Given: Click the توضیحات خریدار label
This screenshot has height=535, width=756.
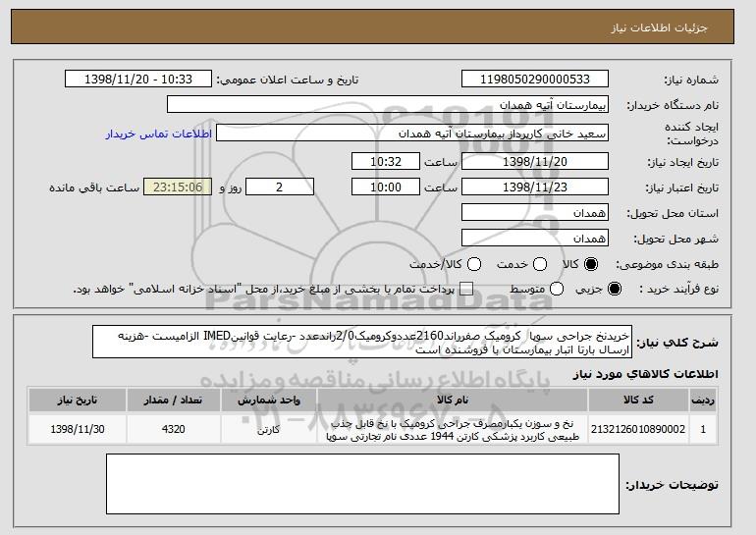Looking at the screenshot, I should point(672,484).
